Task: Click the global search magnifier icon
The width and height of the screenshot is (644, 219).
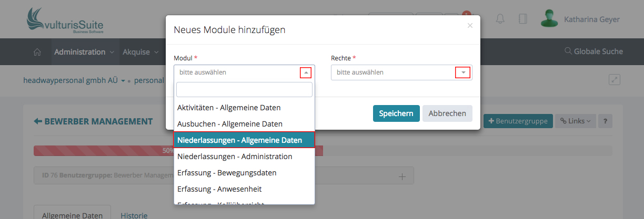Action: pos(568,51)
